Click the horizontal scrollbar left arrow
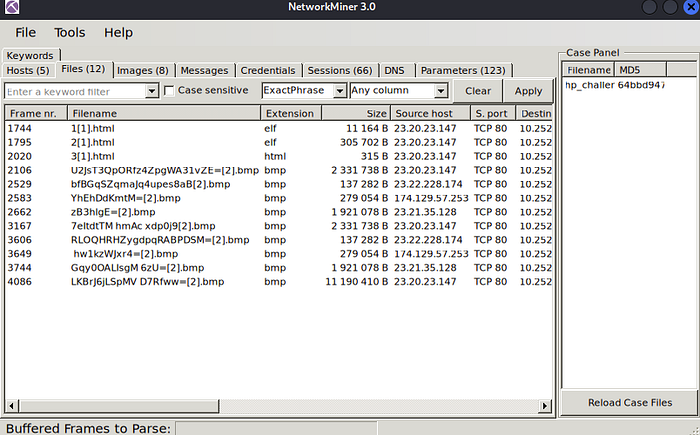Screen dimensions: 700x435 (x=12, y=406)
